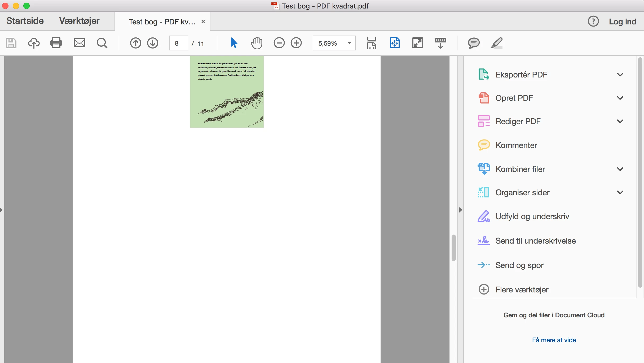Toggle fit page to window icon
Viewport: 644px width, 363px height.
pos(395,43)
